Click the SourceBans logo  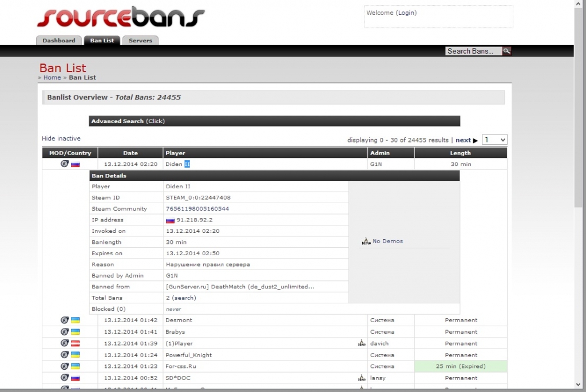tap(121, 18)
